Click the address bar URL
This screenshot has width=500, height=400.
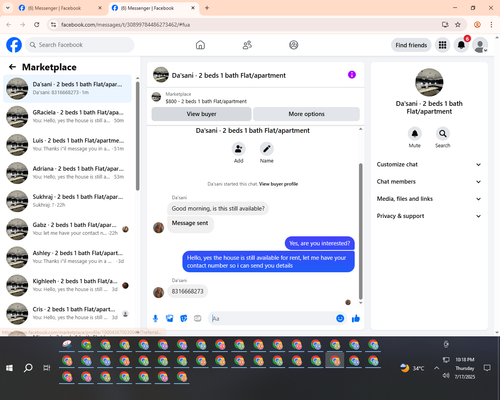[126, 25]
